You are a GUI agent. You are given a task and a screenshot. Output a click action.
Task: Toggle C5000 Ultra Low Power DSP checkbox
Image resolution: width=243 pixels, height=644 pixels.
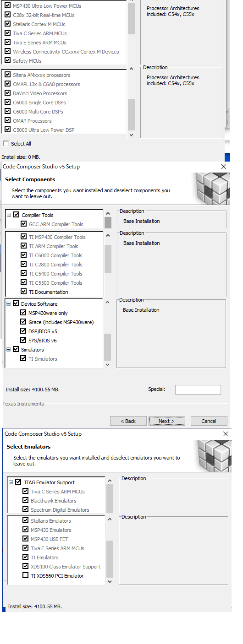7,130
